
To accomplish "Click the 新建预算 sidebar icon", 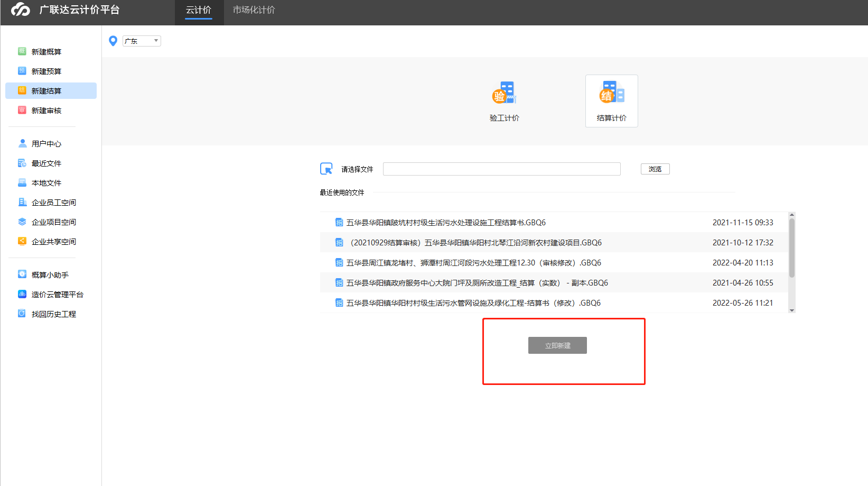I will pos(22,71).
